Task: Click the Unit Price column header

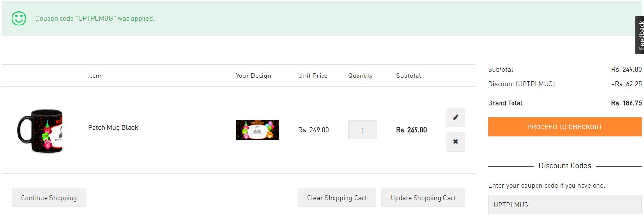Action: pyautogui.click(x=313, y=76)
